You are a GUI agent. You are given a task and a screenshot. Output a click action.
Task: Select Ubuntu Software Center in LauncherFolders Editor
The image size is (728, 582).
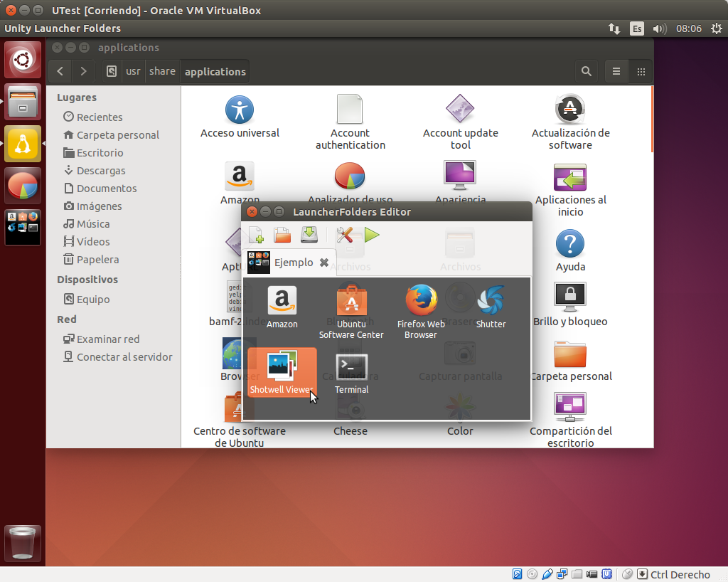tap(351, 312)
